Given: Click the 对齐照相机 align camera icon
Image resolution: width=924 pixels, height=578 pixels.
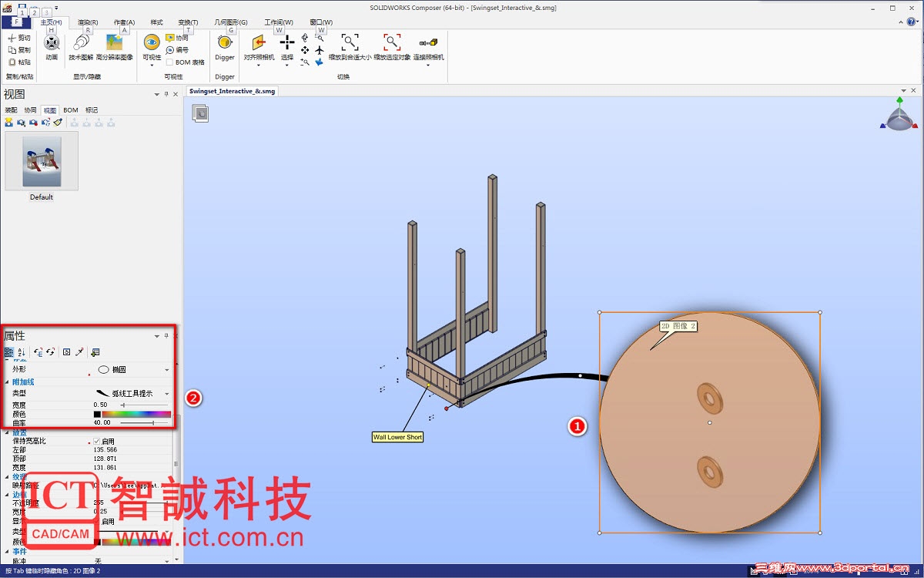Looking at the screenshot, I should tap(259, 42).
